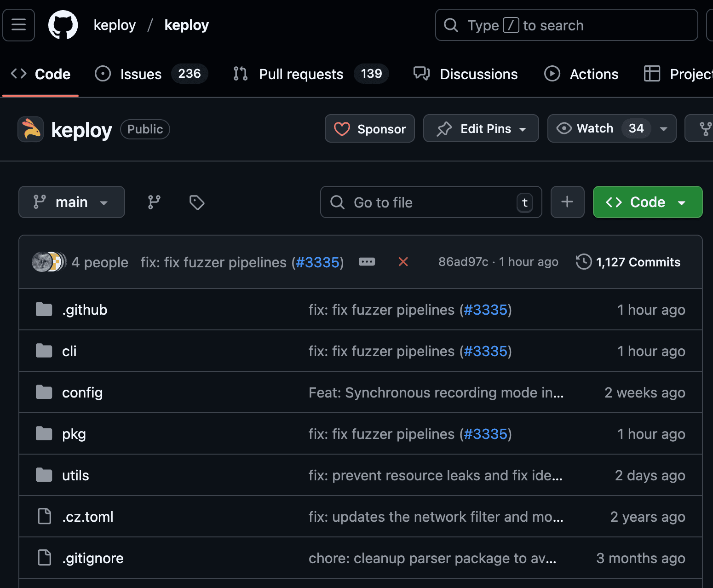Image resolution: width=713 pixels, height=588 pixels.
Task: Open the pkg folder
Action: click(x=74, y=434)
